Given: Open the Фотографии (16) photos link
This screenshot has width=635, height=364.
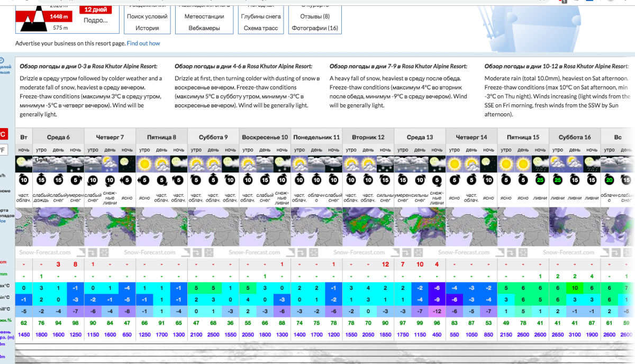Looking at the screenshot, I should pos(315,28).
